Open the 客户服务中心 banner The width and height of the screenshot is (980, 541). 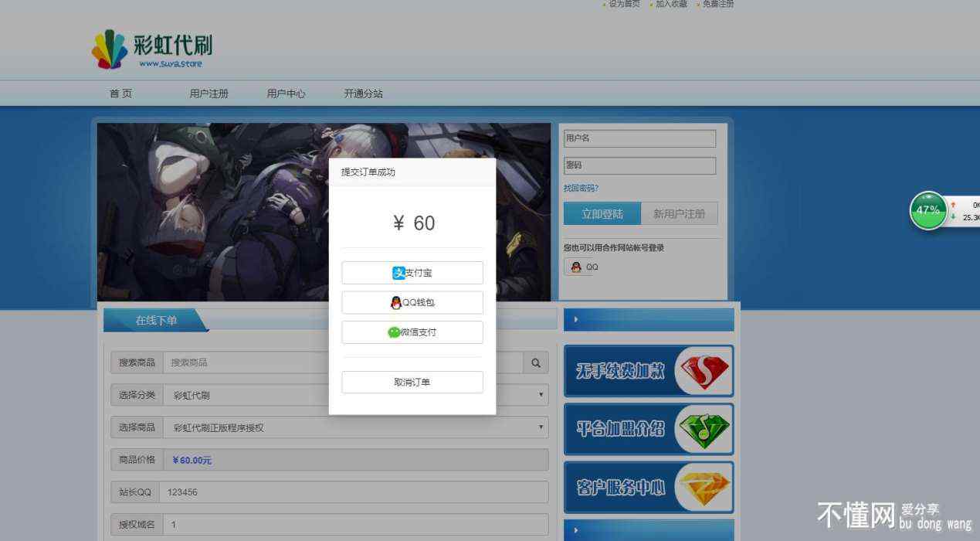tap(649, 488)
